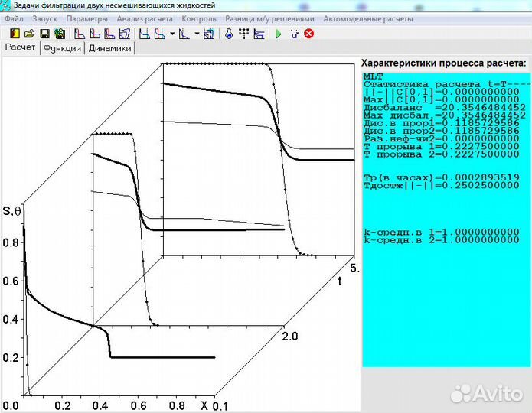The width and height of the screenshot is (532, 413).
Task: Click the save-all icon with green disk
Action: point(59,34)
